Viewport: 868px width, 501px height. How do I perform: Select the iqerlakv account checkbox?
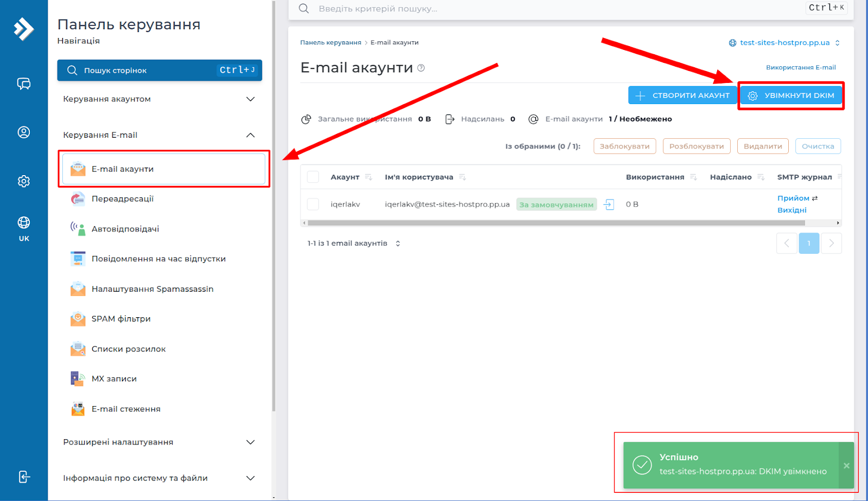tap(313, 204)
